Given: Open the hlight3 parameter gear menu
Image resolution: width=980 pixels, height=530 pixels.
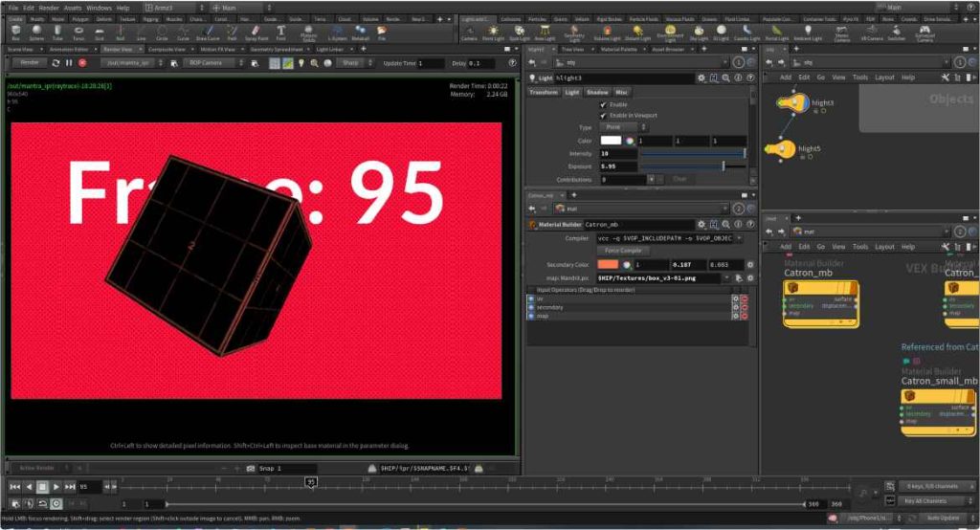Looking at the screenshot, I should (702, 78).
